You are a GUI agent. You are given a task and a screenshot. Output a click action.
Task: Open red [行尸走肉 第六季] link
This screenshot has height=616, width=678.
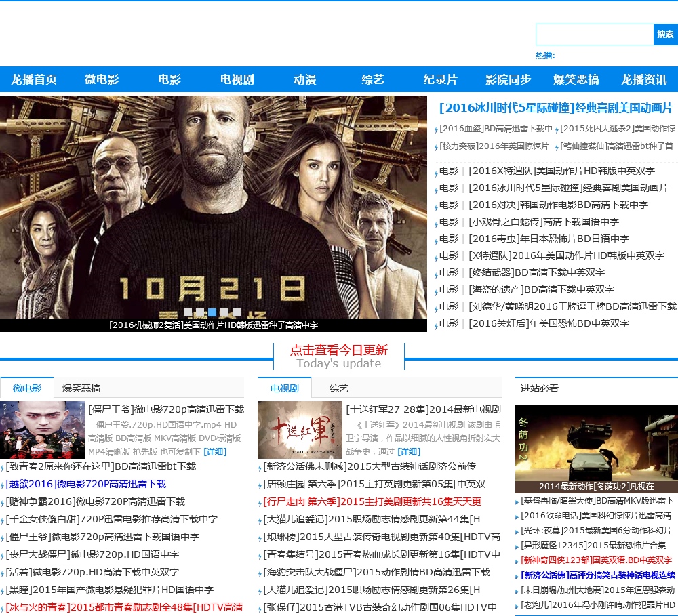372,502
